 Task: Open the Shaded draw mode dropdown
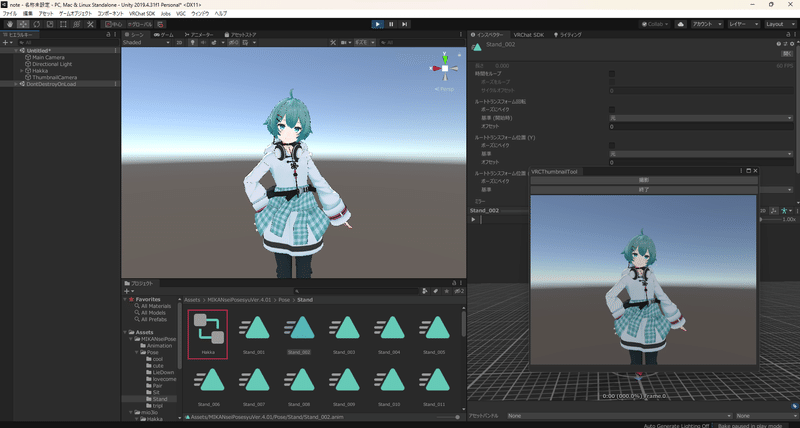pos(146,42)
